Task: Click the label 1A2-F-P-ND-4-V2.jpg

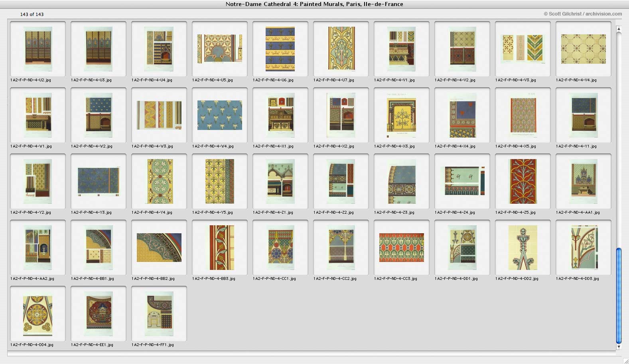Action: coord(455,80)
